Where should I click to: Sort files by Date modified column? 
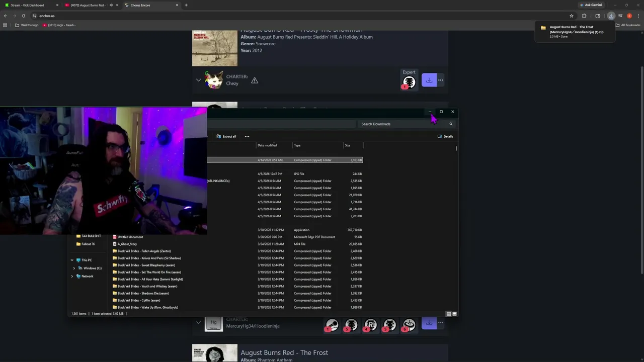pyautogui.click(x=275, y=145)
